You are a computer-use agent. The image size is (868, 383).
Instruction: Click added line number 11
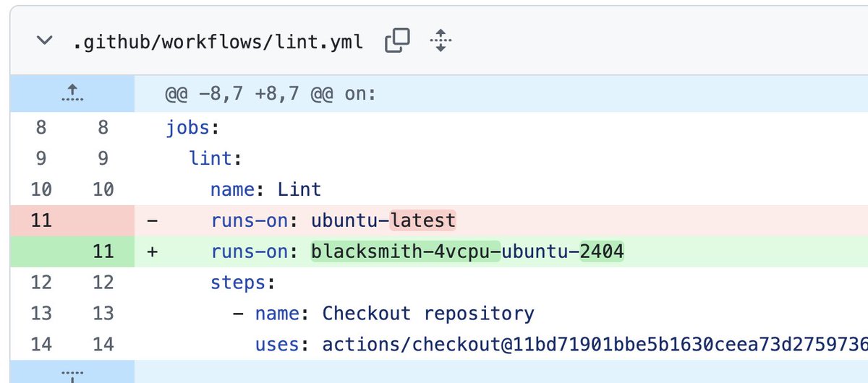coord(103,251)
